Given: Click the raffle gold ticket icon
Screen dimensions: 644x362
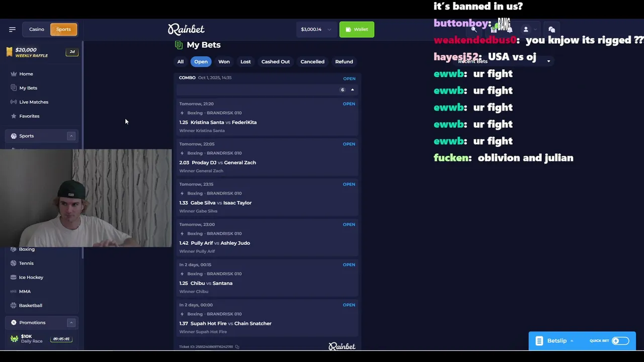Looking at the screenshot, I should coord(9,52).
